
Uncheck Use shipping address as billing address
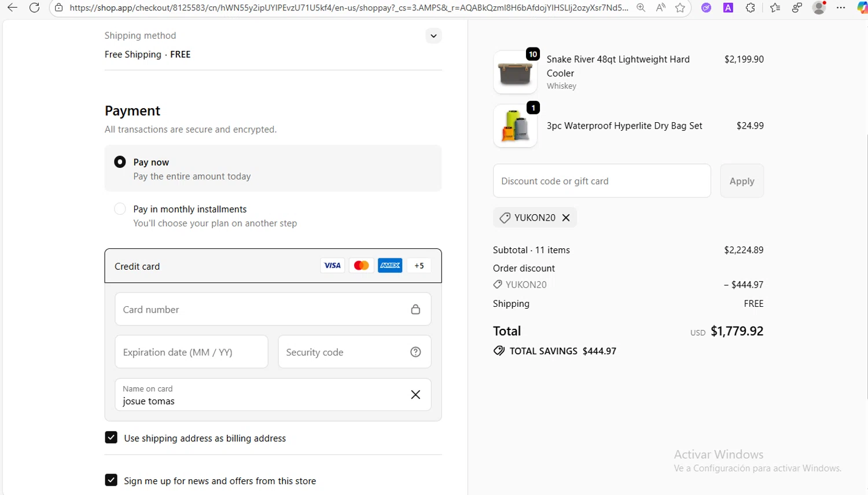(111, 438)
